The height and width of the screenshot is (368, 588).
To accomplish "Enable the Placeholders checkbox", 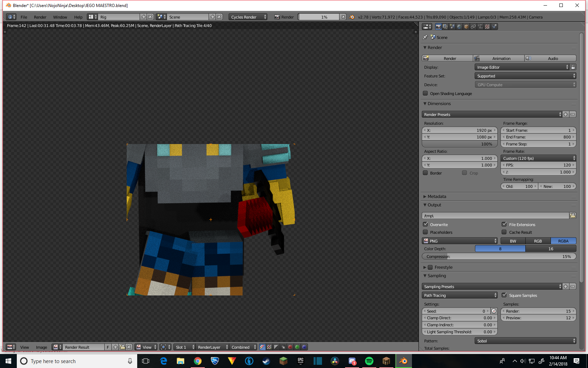I will click(x=426, y=232).
